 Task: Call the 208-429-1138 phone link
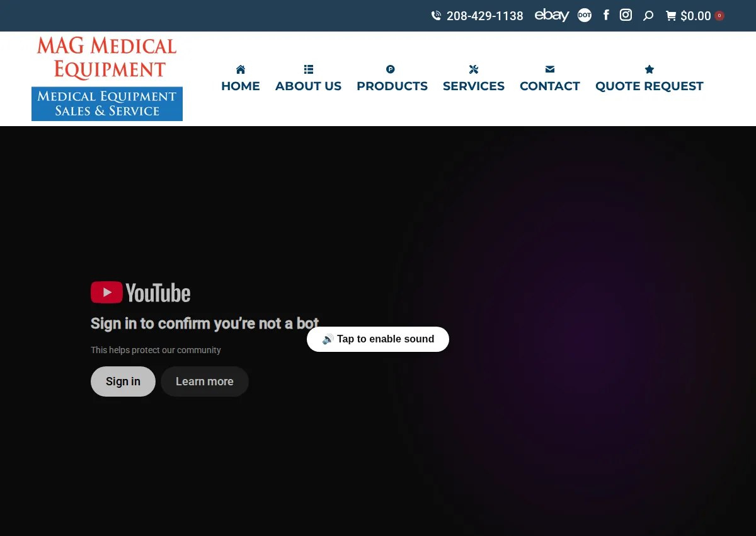(485, 16)
